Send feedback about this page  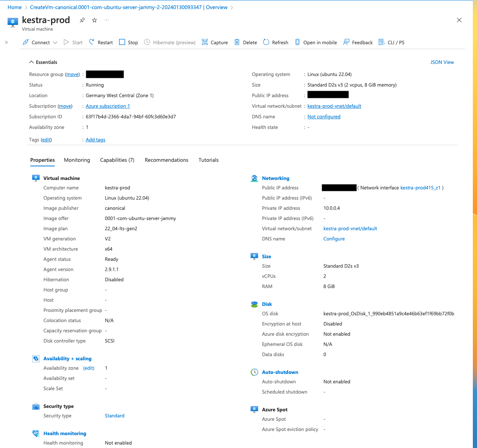[x=357, y=42]
